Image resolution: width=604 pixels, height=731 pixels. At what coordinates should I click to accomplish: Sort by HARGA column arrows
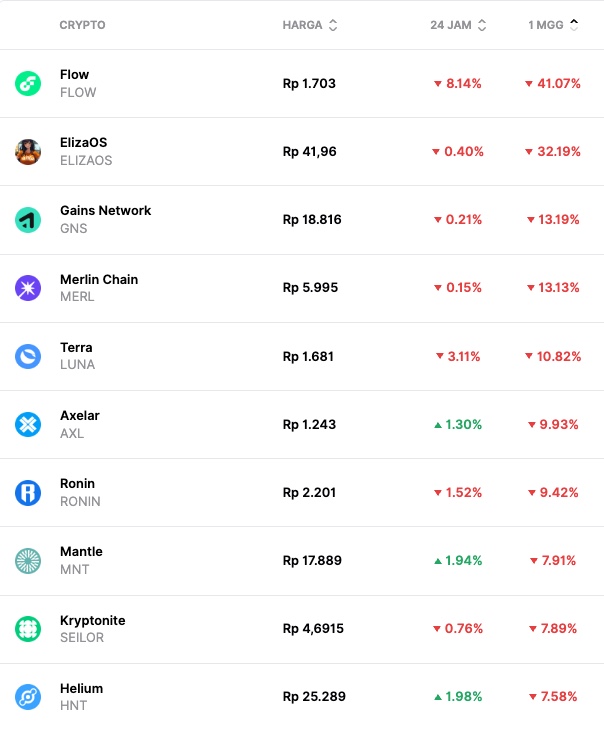[x=333, y=25]
